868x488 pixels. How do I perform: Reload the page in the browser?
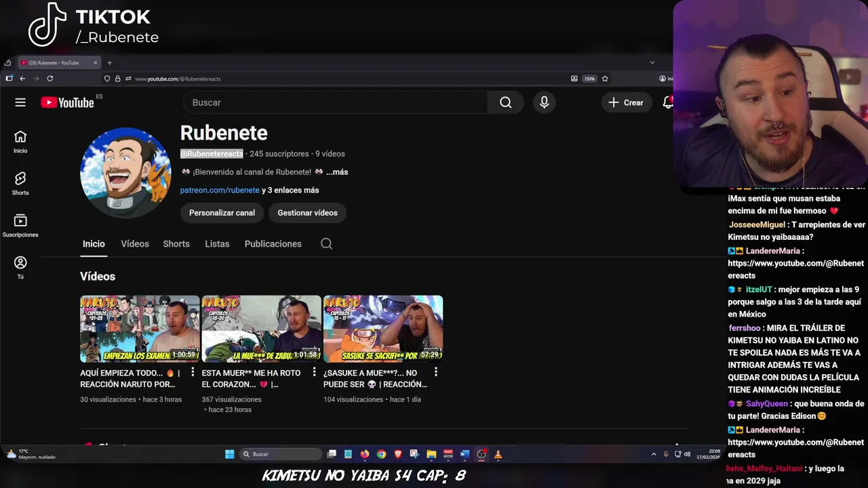coord(50,79)
